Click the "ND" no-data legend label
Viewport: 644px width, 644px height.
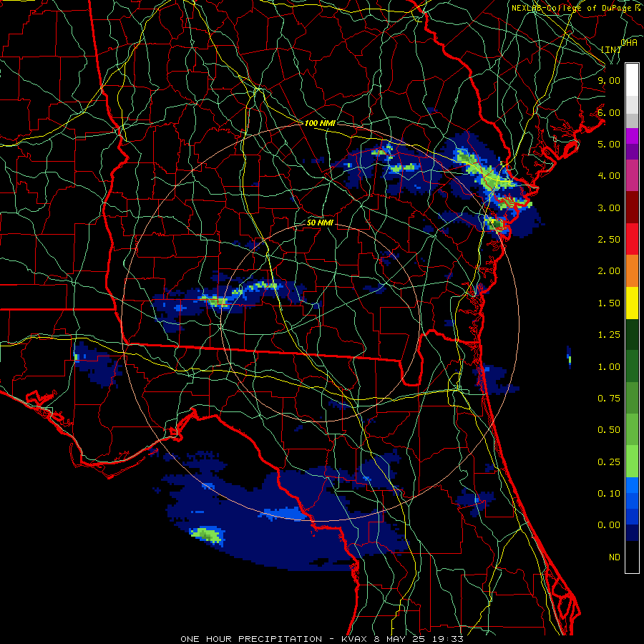pyautogui.click(x=615, y=557)
